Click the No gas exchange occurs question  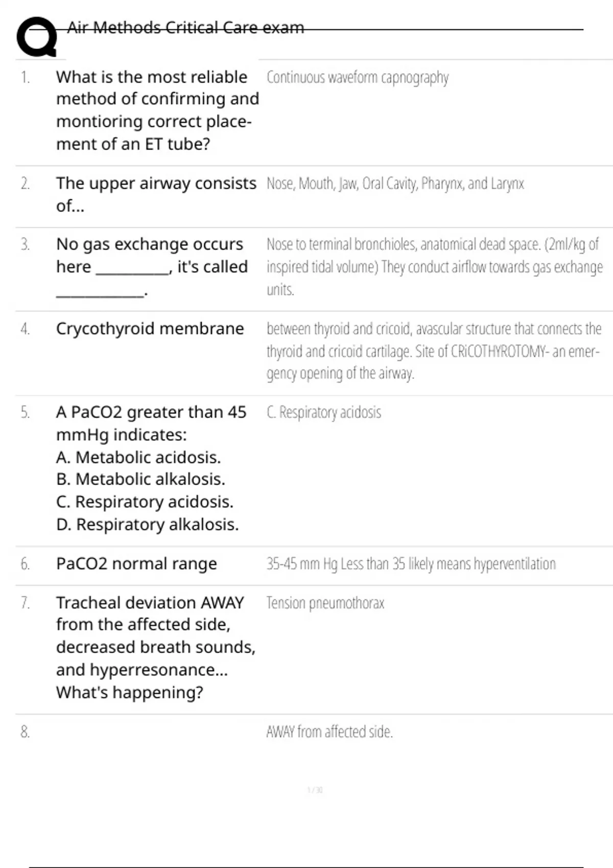[x=152, y=267]
